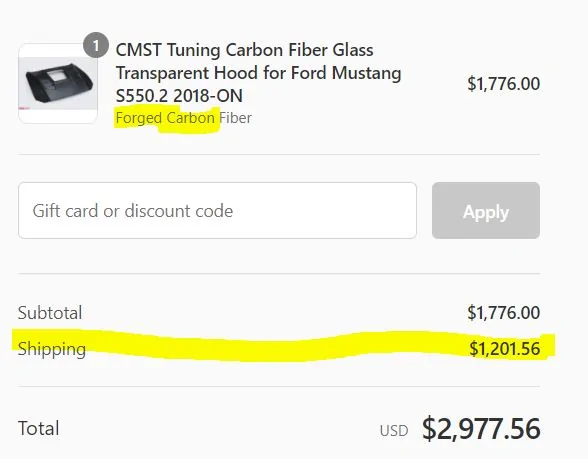Click the unhighlighted word Fiber in variant
This screenshot has height=459, width=588.
236,118
